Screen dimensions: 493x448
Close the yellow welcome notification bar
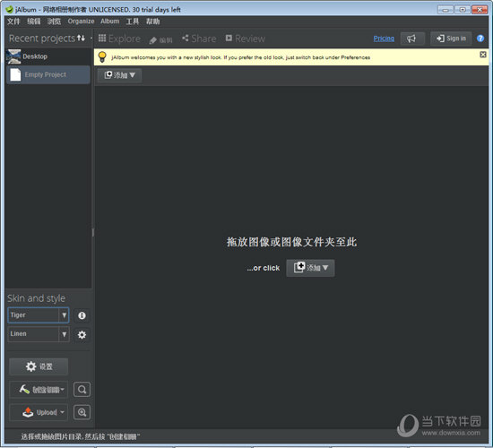point(483,55)
